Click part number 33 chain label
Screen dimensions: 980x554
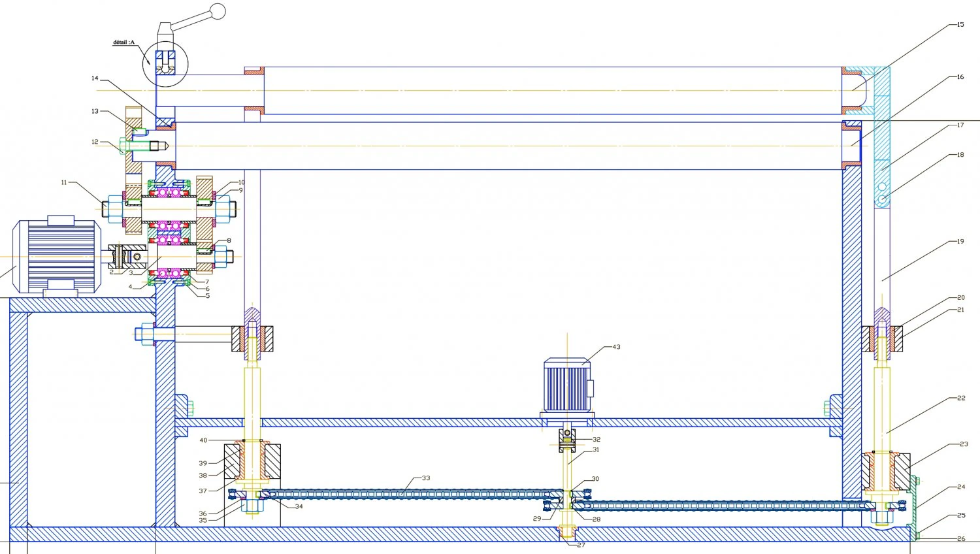click(426, 478)
